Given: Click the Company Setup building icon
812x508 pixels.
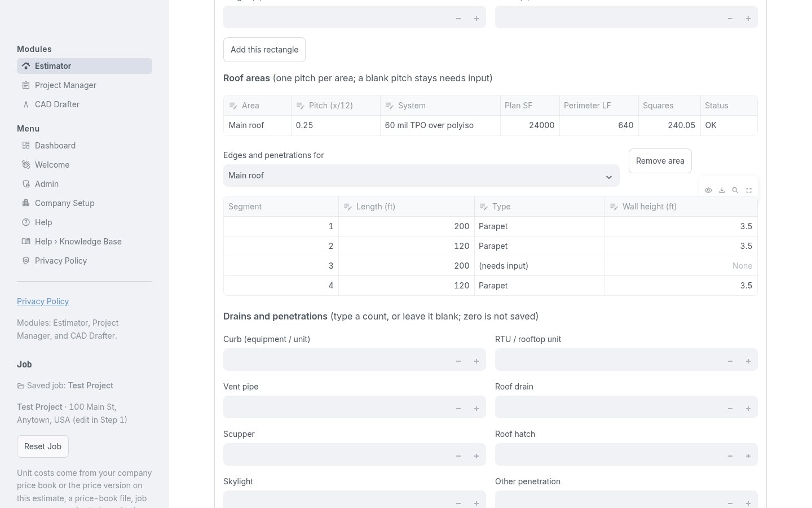Looking at the screenshot, I should pos(26,203).
